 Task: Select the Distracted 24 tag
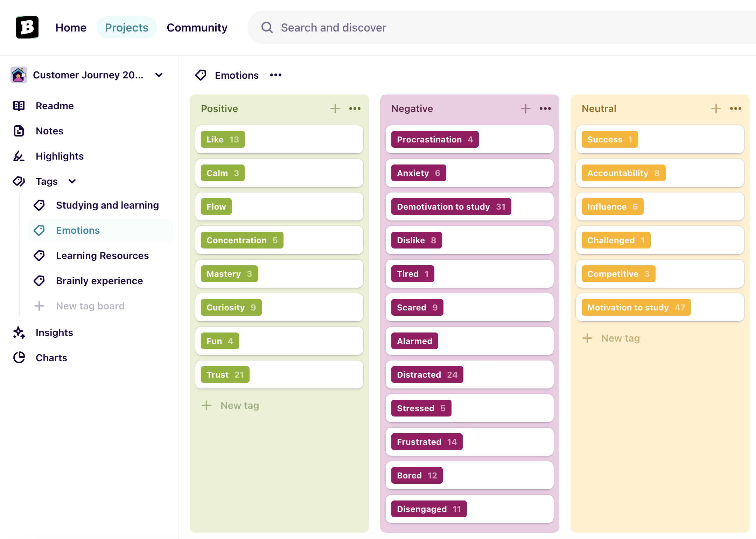click(427, 374)
